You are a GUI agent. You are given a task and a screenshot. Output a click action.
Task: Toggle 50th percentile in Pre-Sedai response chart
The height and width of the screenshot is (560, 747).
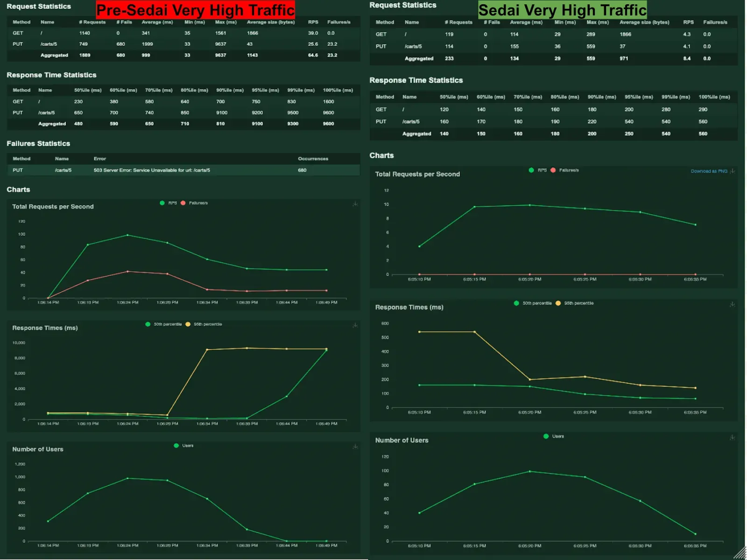[x=164, y=324]
